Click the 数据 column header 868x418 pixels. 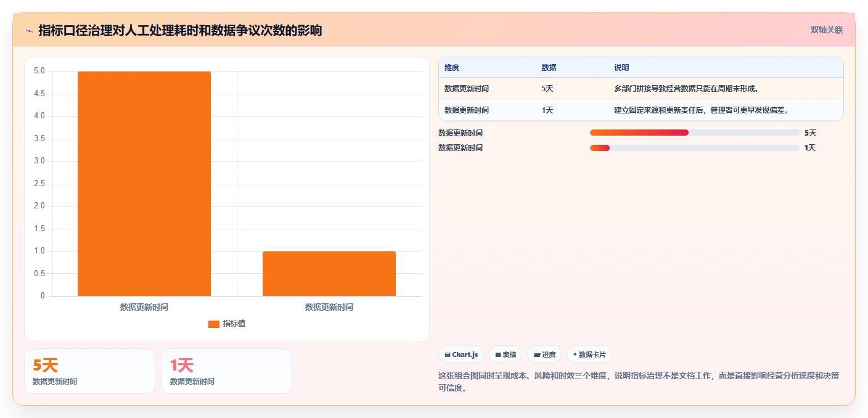point(549,68)
